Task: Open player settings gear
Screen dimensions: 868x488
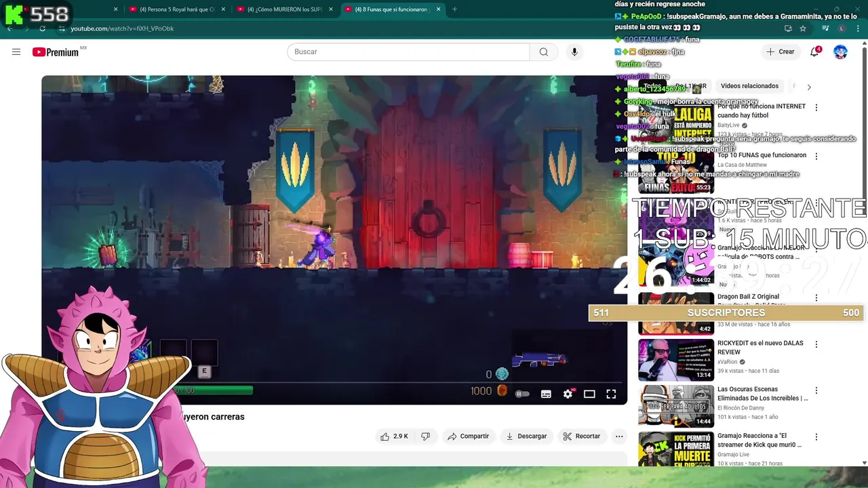Action: [x=568, y=394]
